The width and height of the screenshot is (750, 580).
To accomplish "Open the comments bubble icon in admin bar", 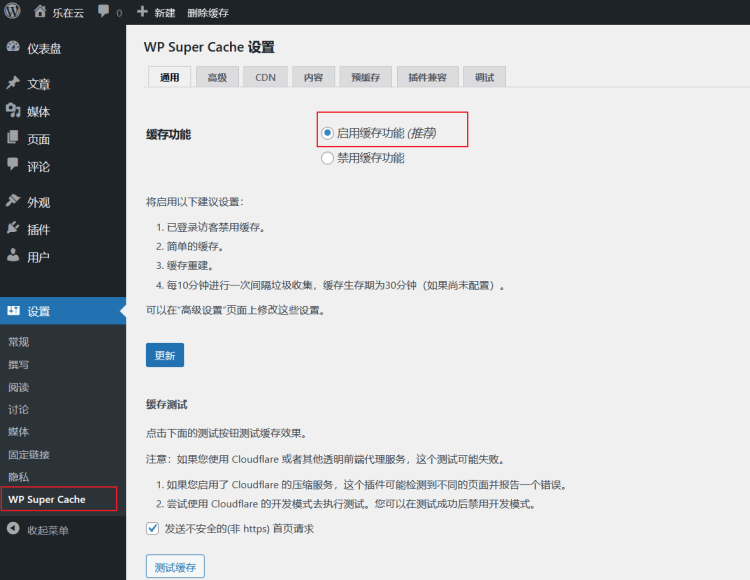I will pos(103,11).
